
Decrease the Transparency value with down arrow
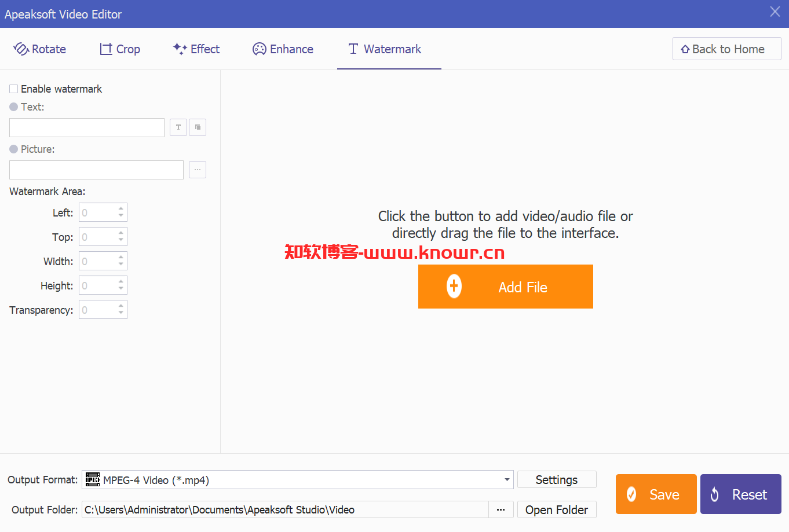[x=121, y=313]
